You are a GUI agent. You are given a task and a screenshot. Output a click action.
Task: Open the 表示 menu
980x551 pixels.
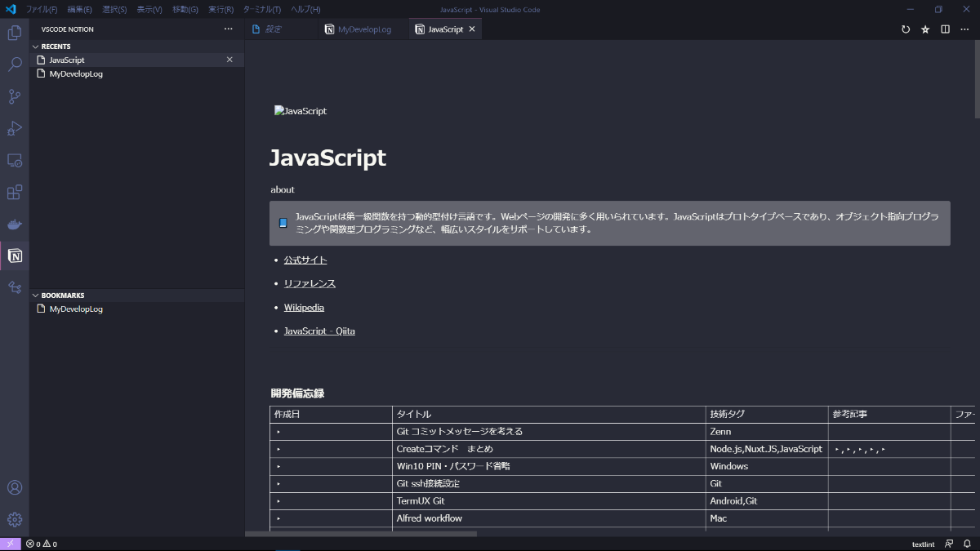click(x=149, y=9)
